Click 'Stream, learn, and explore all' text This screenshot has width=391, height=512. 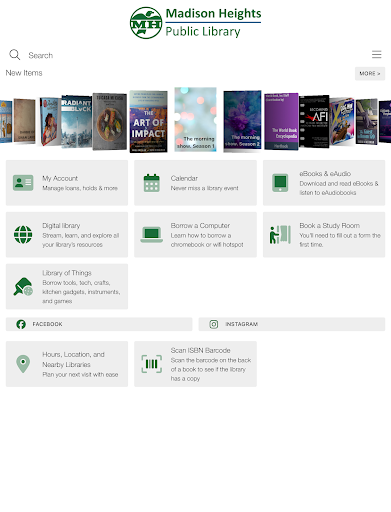click(81, 236)
